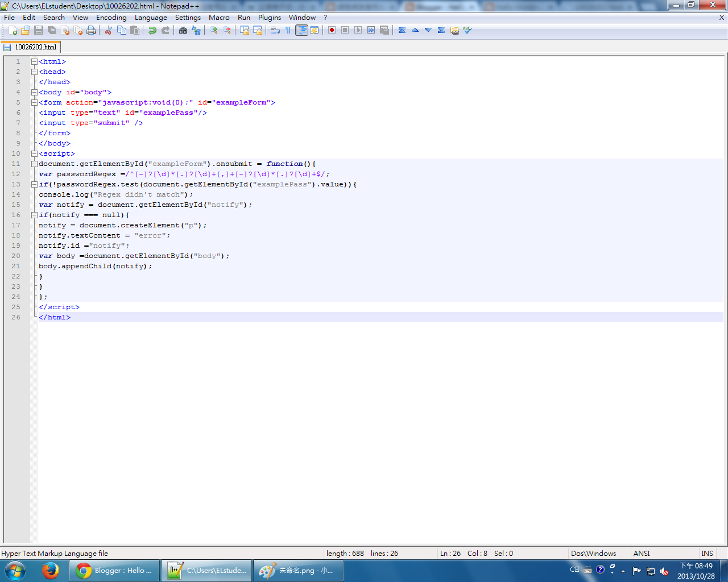Collapse the if notify null fold on line 16
Image resolution: width=728 pixels, height=582 pixels.
[x=34, y=215]
